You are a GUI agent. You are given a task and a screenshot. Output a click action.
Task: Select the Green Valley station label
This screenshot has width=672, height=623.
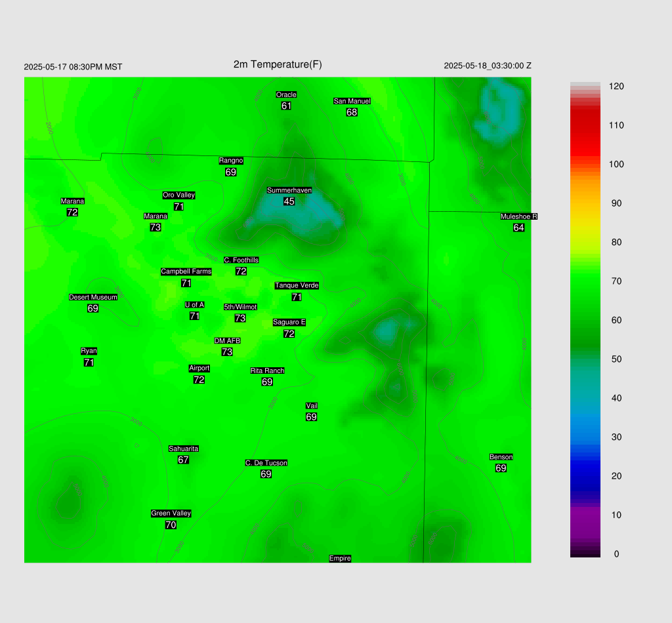(171, 513)
